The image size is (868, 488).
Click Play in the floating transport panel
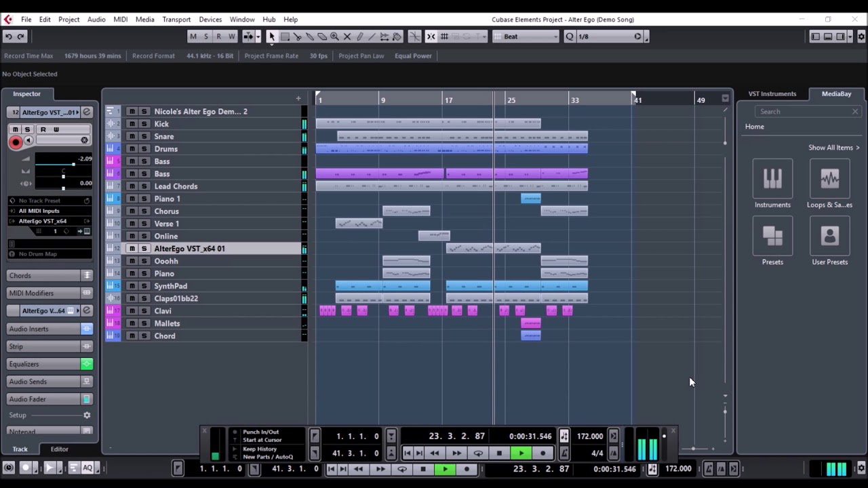[521, 453]
